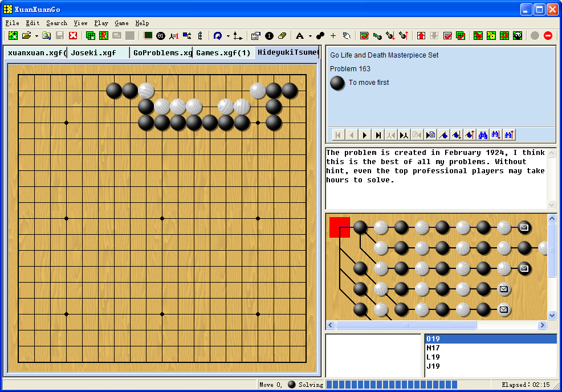Click the blue binoculars find button
This screenshot has height=392, width=562.
click(x=483, y=135)
